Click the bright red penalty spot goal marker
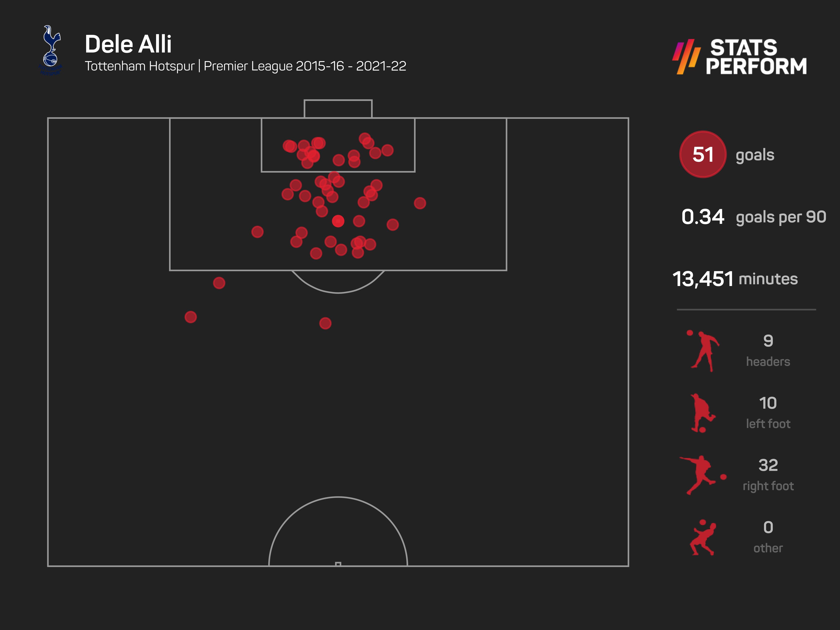 [338, 221]
